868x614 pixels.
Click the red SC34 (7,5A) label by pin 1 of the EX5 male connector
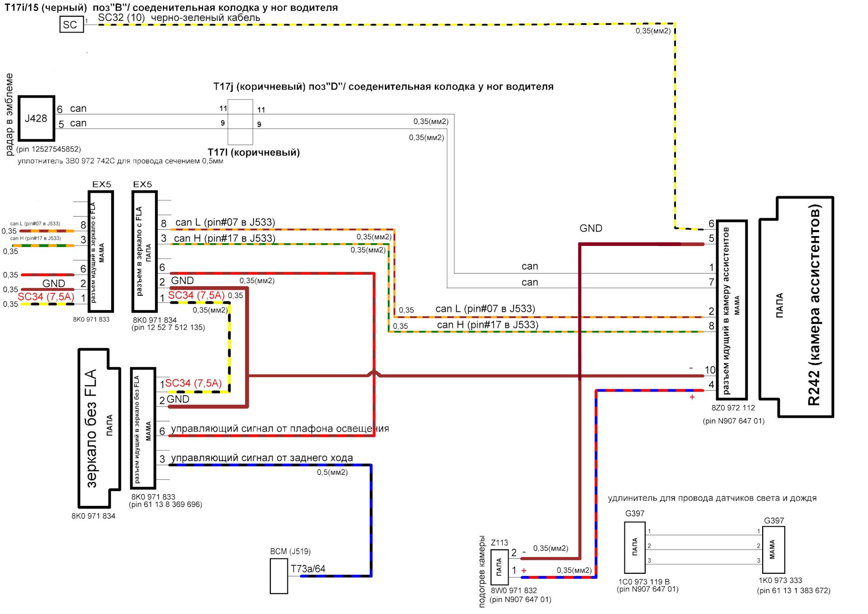[196, 295]
